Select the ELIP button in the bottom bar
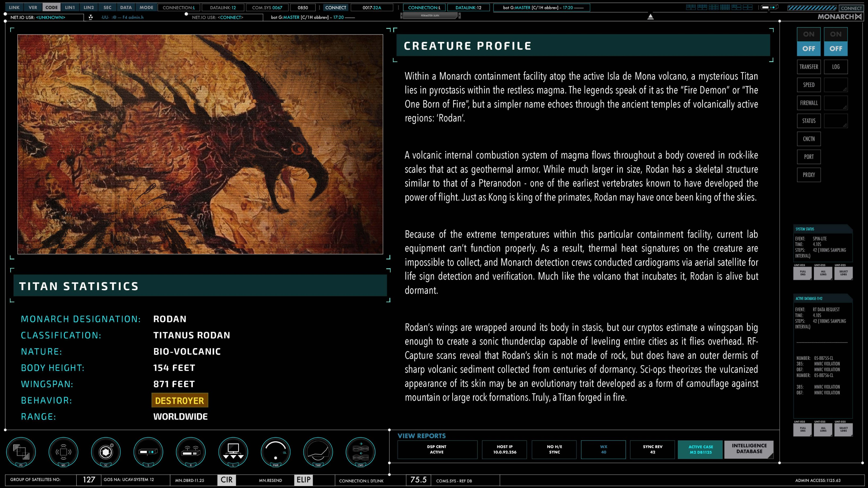This screenshot has width=868, height=488. click(304, 480)
